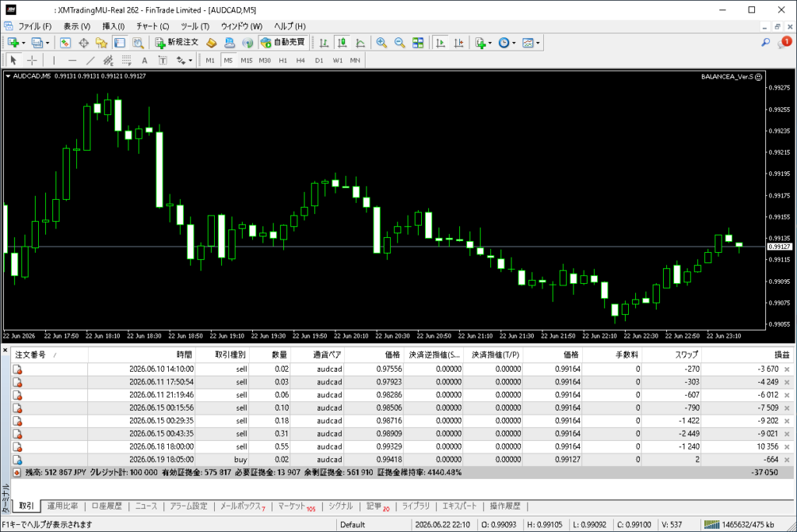Switch to the ニュース tab
Screen dimensions: 797x532
(146, 506)
